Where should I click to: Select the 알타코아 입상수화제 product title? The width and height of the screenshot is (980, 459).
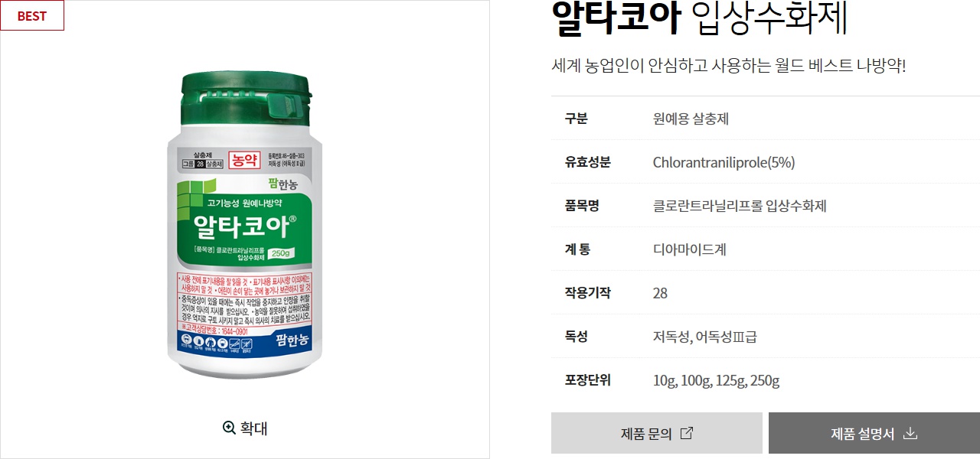[700, 18]
